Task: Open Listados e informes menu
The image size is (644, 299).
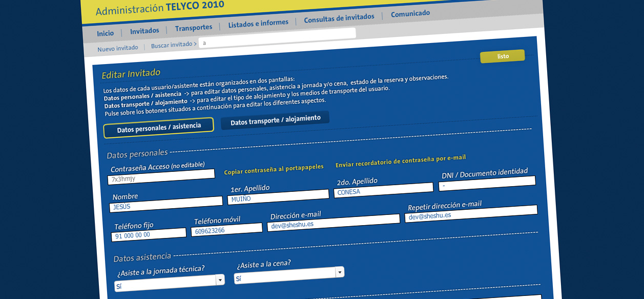Action: [258, 23]
